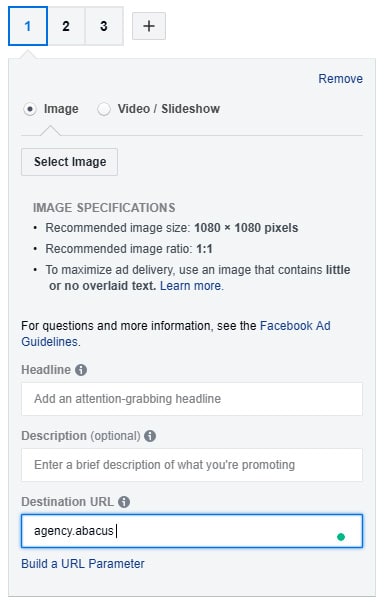Click inside the Destination URL field
This screenshot has height=602, width=386.
(192, 531)
